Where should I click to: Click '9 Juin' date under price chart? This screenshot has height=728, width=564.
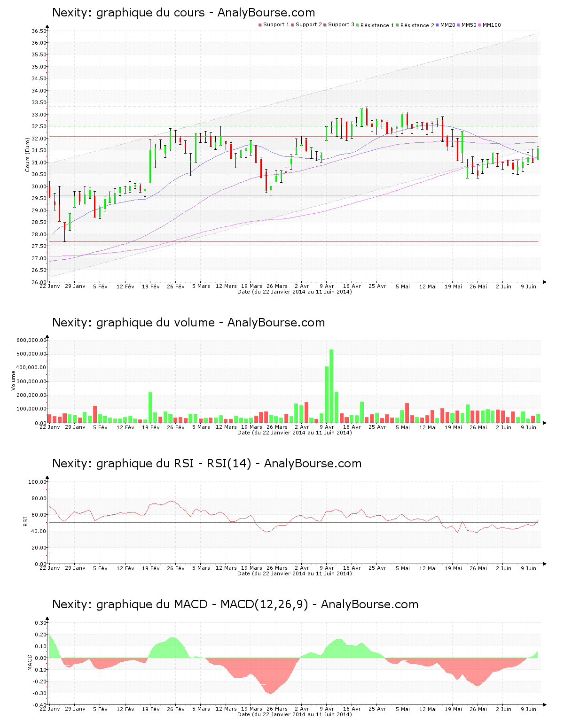[x=528, y=286]
